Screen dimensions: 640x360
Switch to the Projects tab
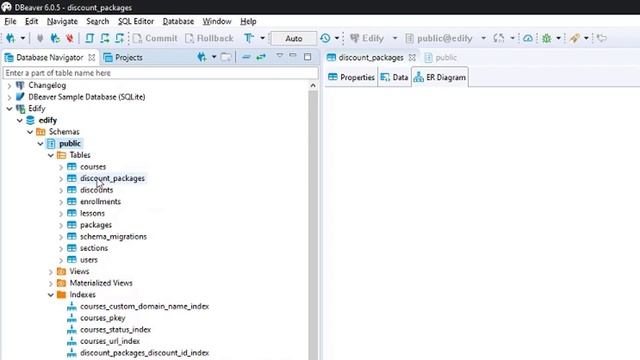(x=123, y=58)
